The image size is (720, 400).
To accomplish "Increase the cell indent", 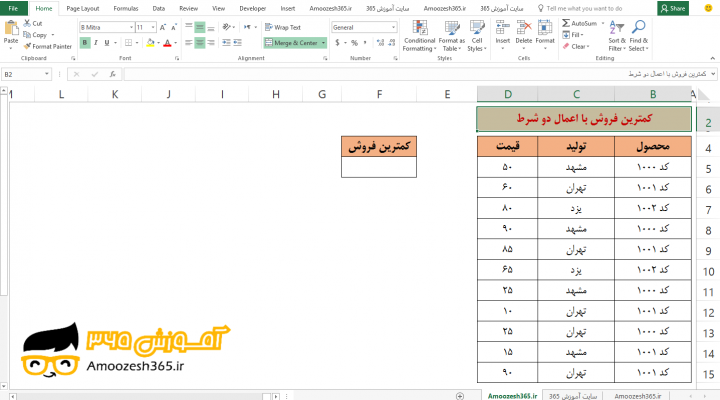I will pos(237,43).
